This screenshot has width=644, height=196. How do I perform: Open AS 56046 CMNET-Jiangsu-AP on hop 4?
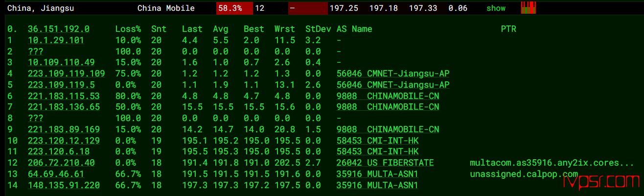click(393, 73)
